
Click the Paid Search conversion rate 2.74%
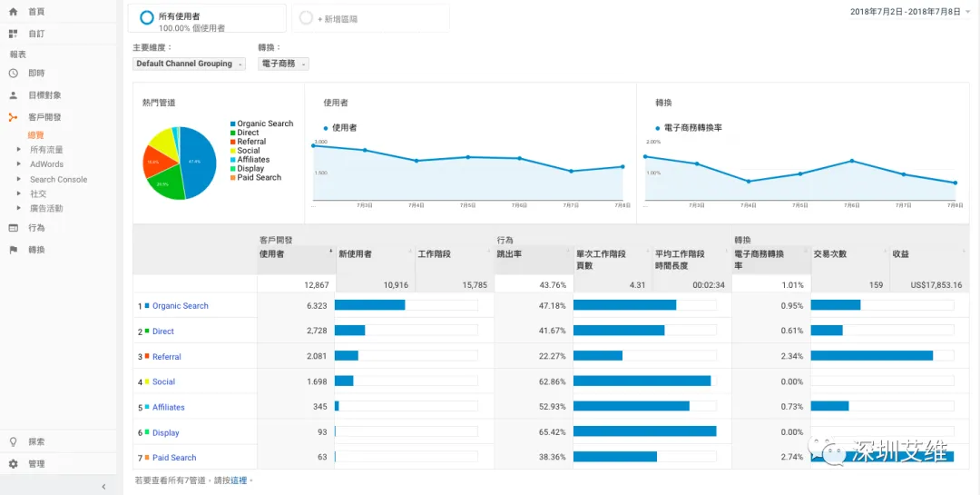(x=792, y=458)
